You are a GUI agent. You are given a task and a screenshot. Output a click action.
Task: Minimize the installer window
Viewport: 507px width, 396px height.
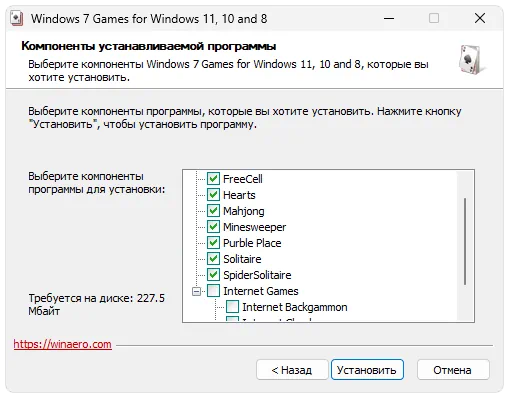389,18
